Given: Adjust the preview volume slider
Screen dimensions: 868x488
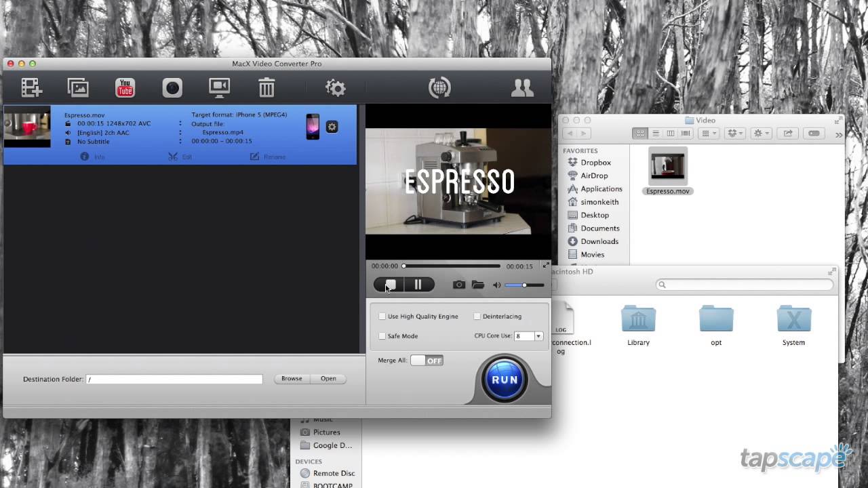Looking at the screenshot, I should click(524, 285).
